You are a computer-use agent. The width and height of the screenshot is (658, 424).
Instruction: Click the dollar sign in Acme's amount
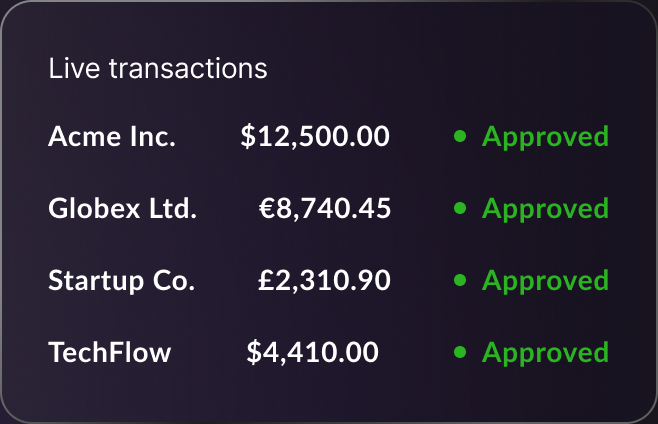[248, 136]
